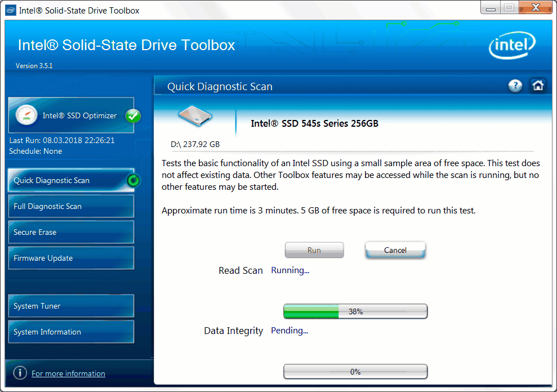Click the Pending... status text
Viewport: 557px width, 392px height.
click(289, 331)
